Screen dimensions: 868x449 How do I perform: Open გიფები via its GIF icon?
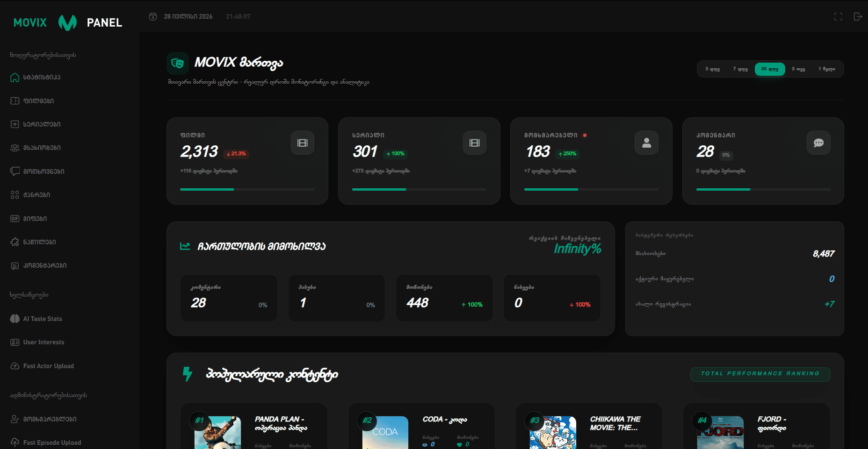click(x=15, y=219)
